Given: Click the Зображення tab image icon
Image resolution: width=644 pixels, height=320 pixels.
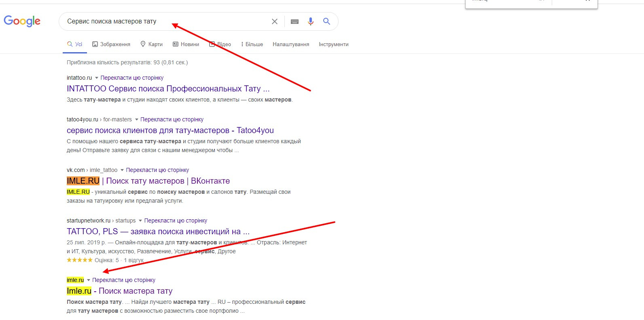Looking at the screenshot, I should (95, 44).
